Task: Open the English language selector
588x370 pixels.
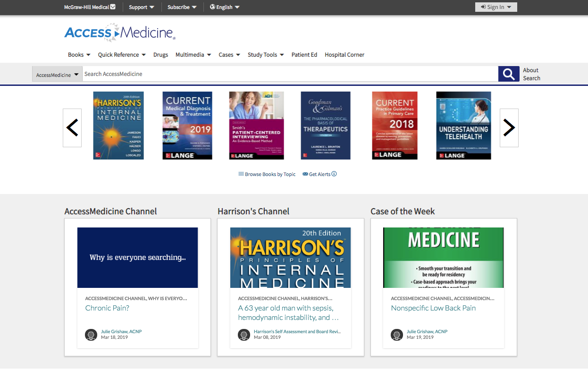Action: point(225,7)
